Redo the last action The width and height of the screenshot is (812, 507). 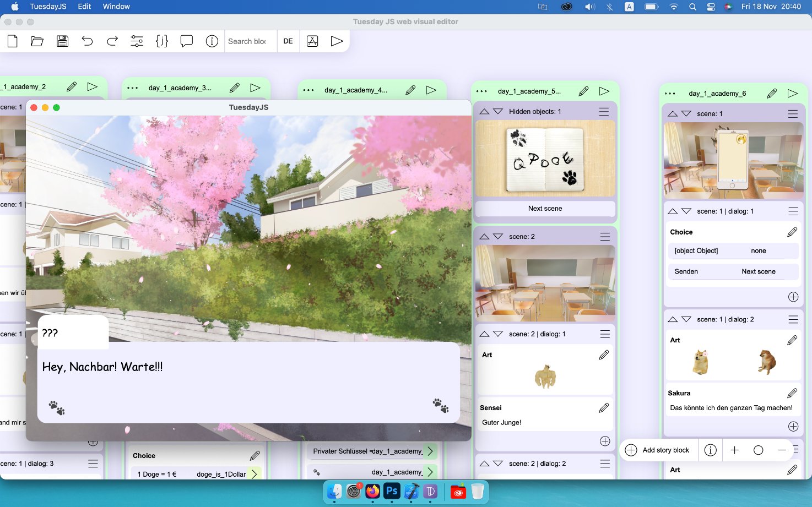(112, 41)
